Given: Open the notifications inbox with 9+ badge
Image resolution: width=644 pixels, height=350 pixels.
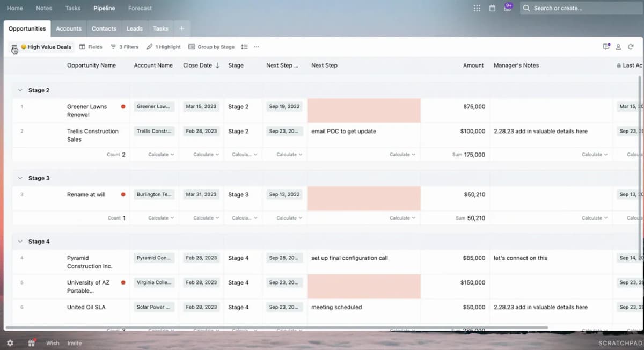Looking at the screenshot, I should click(x=507, y=8).
